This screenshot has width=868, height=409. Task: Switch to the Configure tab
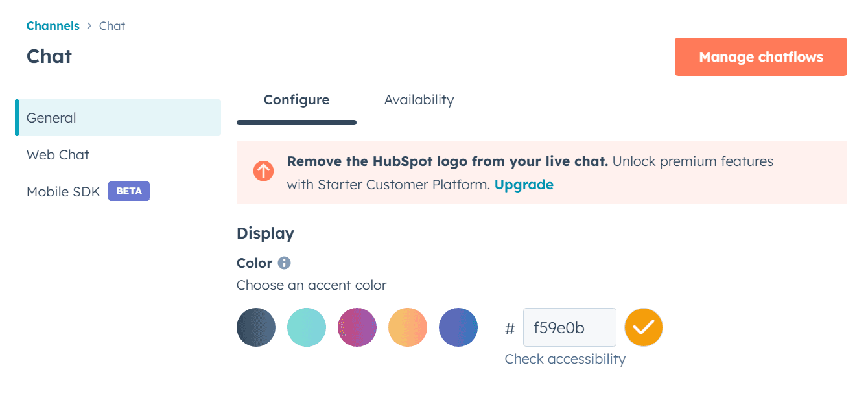click(296, 100)
